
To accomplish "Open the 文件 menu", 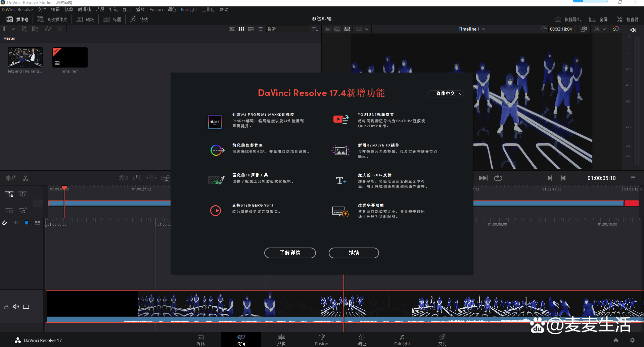I will point(42,10).
